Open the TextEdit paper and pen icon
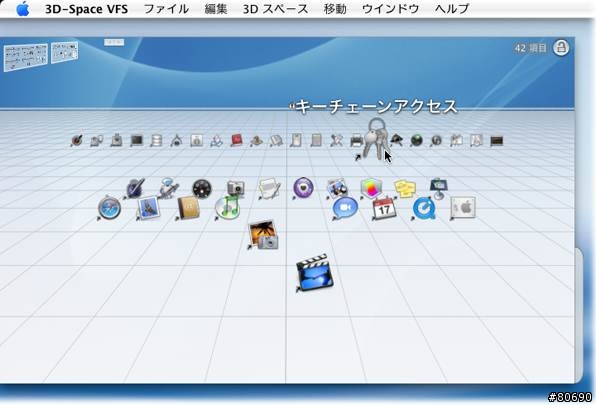Image resolution: width=596 pixels, height=405 pixels. [x=269, y=188]
